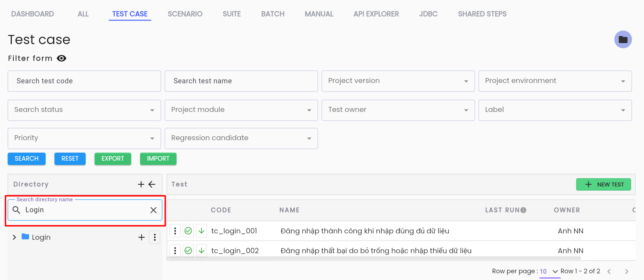Click the magnifier icon in directory search
644x280 pixels.
coord(16,210)
